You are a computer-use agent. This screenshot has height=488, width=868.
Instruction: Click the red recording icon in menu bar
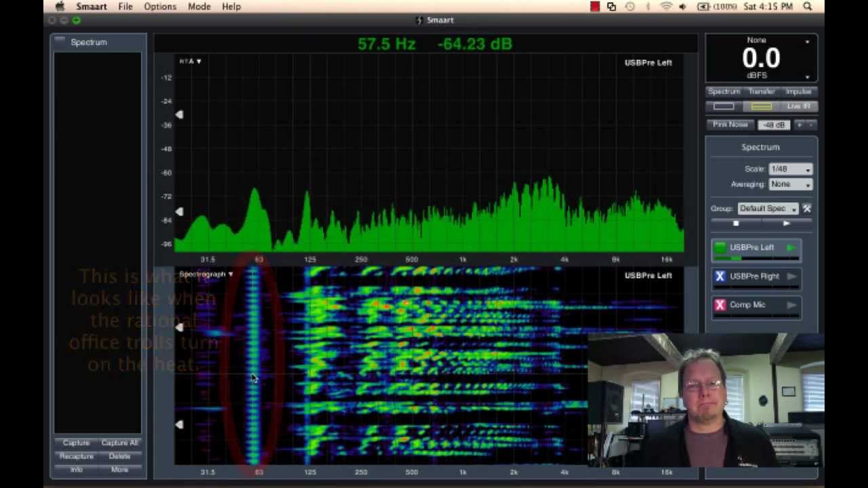595,6
